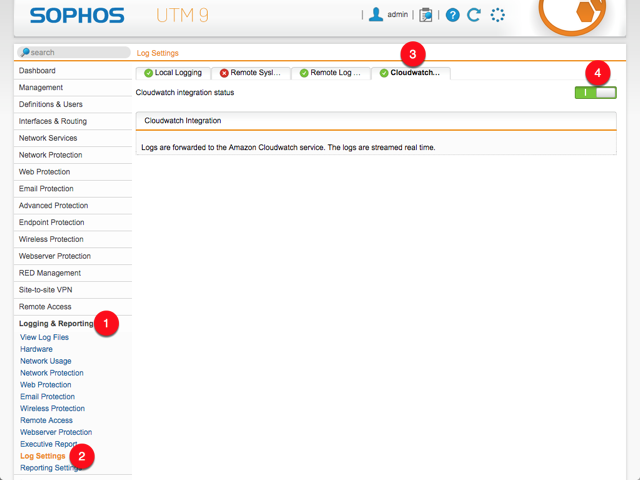Click the Log Settings page title
Image resolution: width=640 pixels, height=480 pixels.
[x=158, y=53]
